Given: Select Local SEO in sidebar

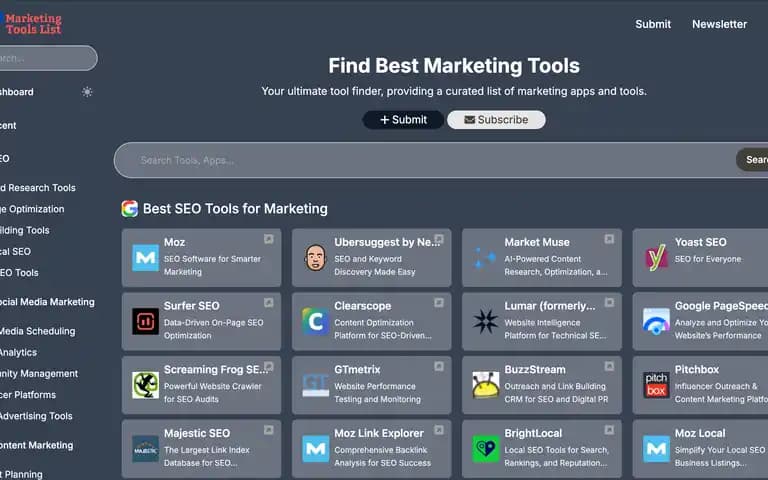Looking at the screenshot, I should (15, 251).
